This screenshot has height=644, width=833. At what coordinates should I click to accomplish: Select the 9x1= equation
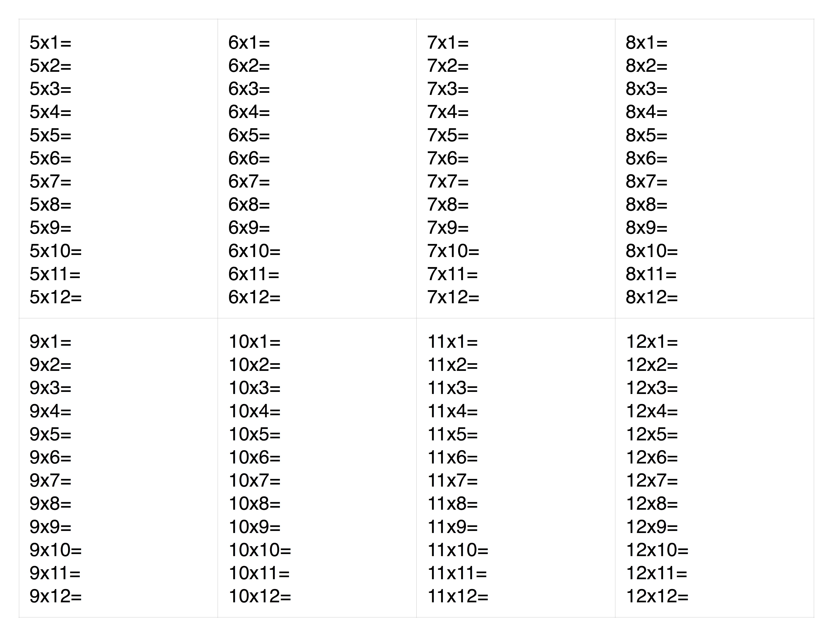click(50, 342)
